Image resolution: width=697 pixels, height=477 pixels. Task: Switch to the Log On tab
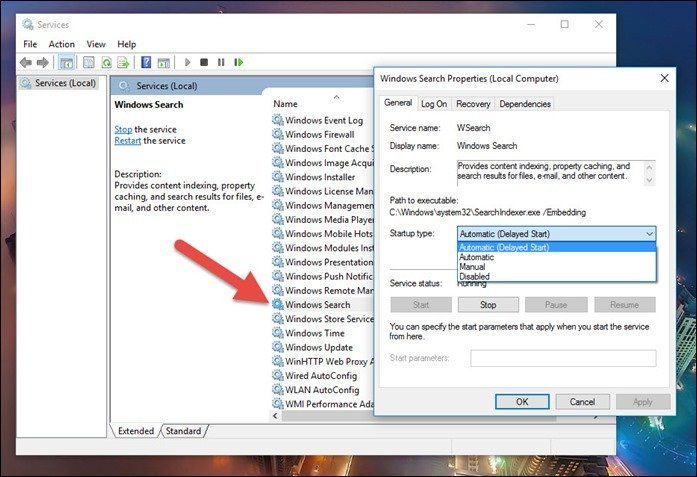click(434, 104)
